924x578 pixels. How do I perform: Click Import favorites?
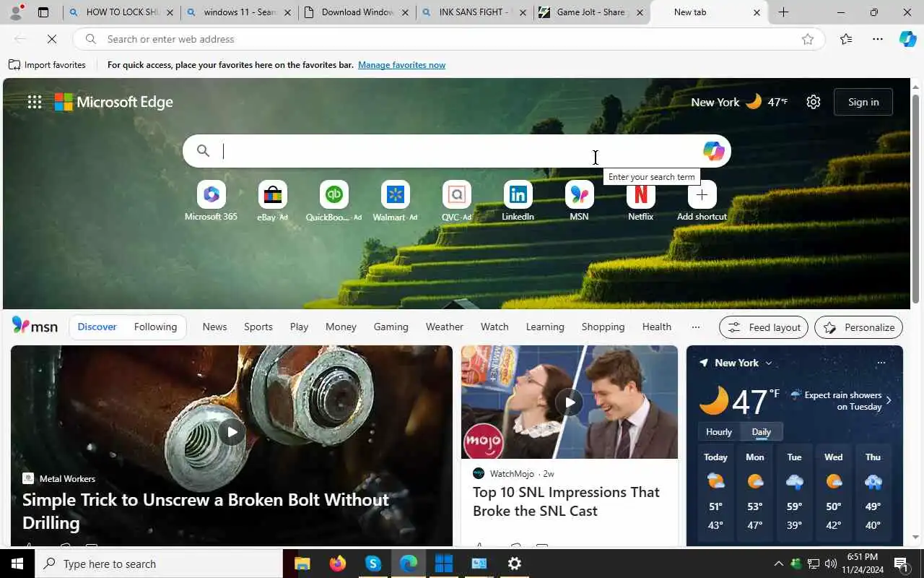point(47,65)
